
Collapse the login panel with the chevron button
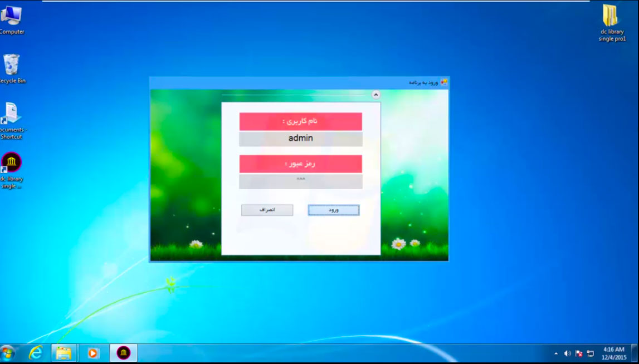coord(375,95)
